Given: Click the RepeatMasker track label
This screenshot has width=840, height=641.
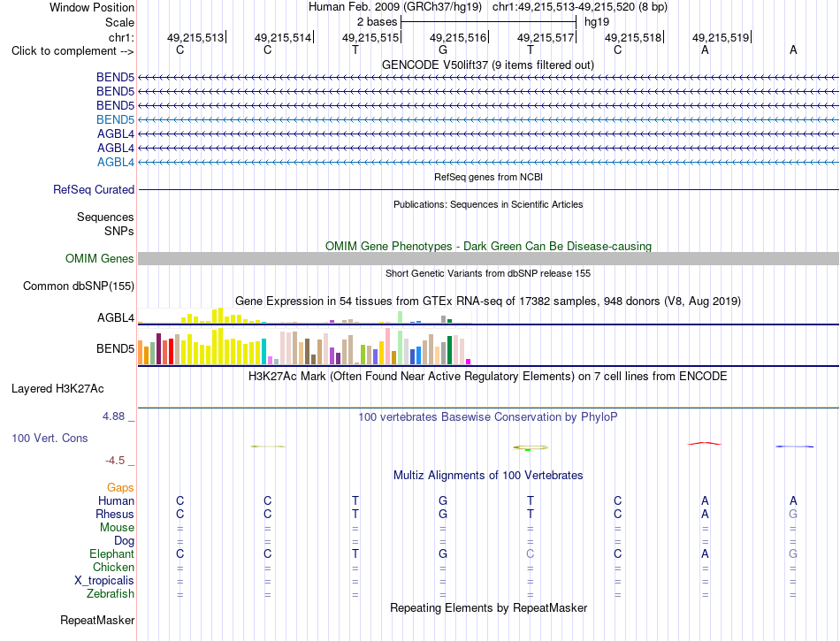Looking at the screenshot, I should click(97, 620).
